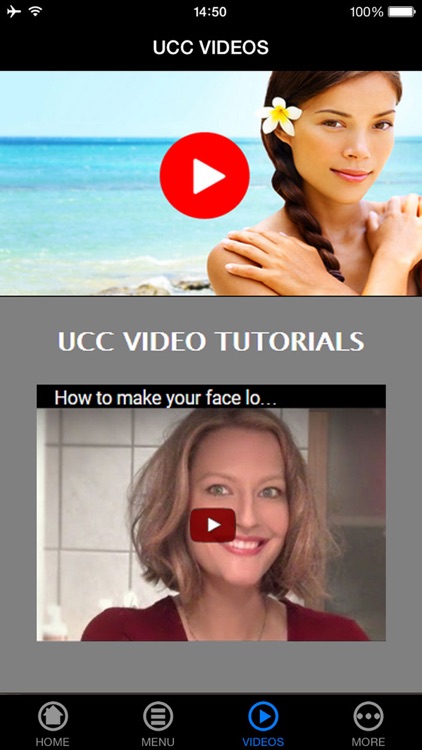The width and height of the screenshot is (422, 750).
Task: Tap the battery icon in status bar
Action: click(401, 11)
